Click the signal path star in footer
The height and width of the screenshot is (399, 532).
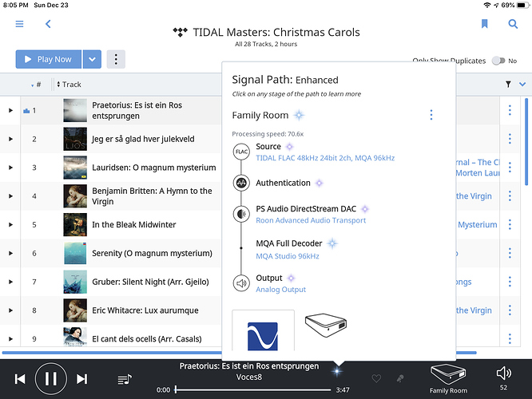click(x=336, y=372)
